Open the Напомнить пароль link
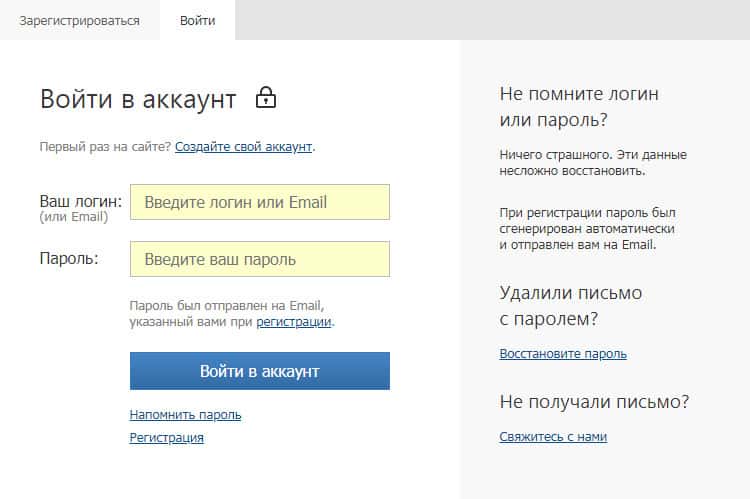The width and height of the screenshot is (750, 499). (x=185, y=415)
